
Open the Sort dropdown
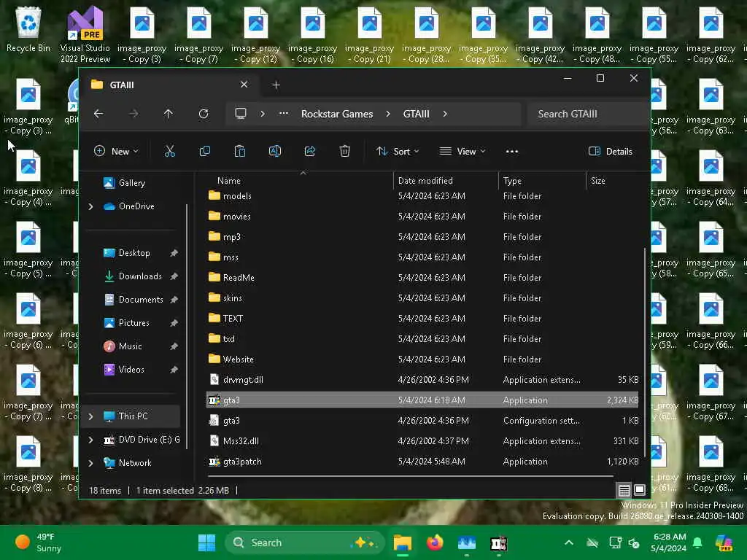click(x=398, y=152)
